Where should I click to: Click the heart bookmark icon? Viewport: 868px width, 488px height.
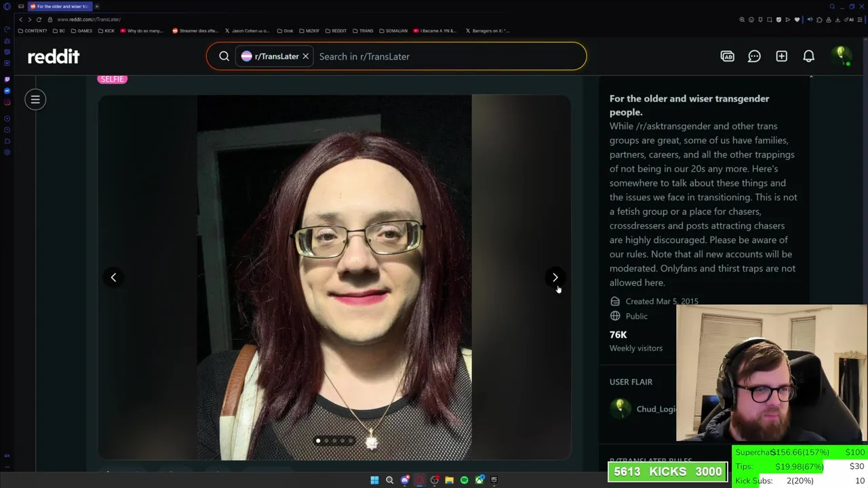[x=797, y=20]
